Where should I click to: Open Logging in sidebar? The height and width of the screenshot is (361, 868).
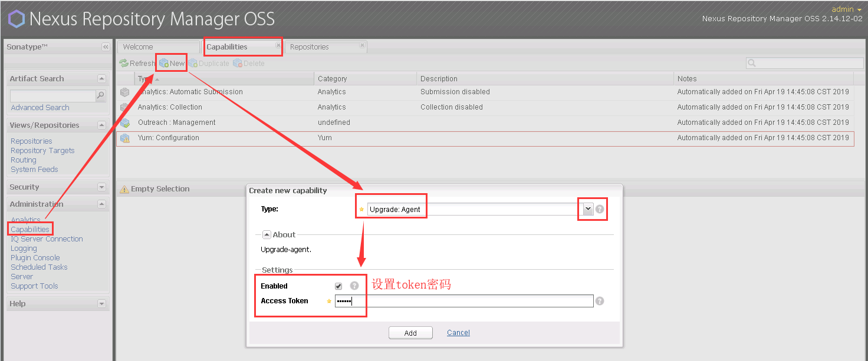24,249
